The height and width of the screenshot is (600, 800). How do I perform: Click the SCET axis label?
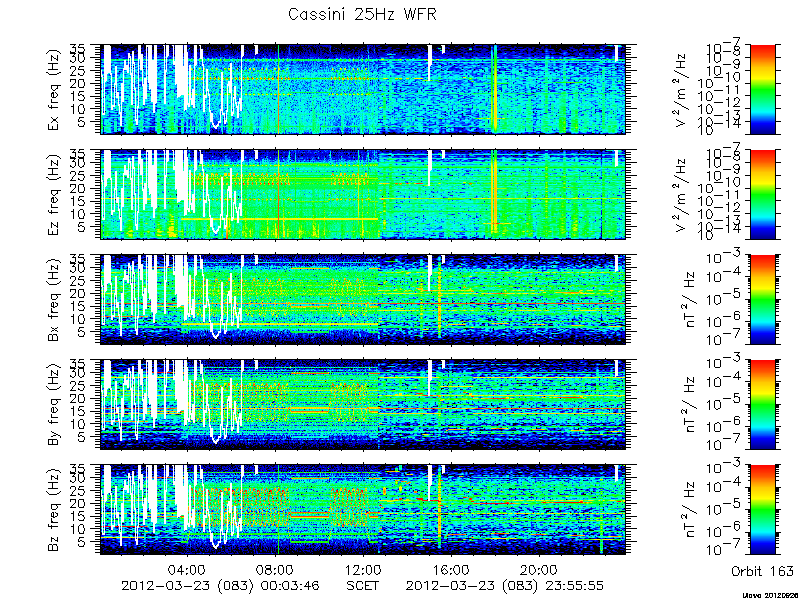coord(363,585)
